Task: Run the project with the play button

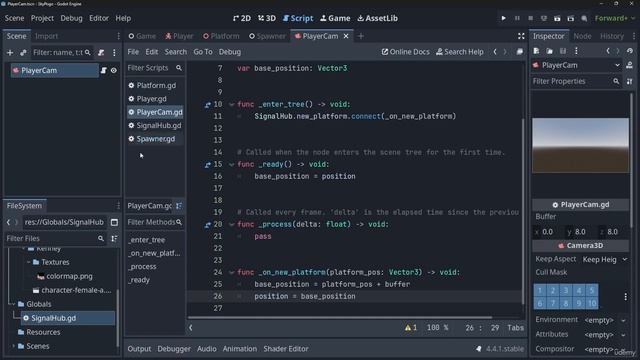Action: coord(503,18)
